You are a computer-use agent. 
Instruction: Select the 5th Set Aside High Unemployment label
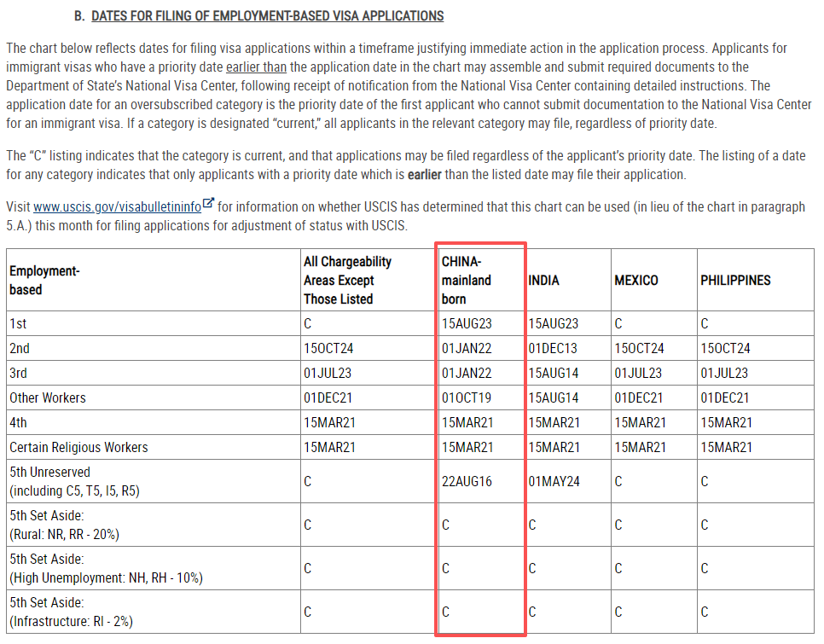point(106,569)
